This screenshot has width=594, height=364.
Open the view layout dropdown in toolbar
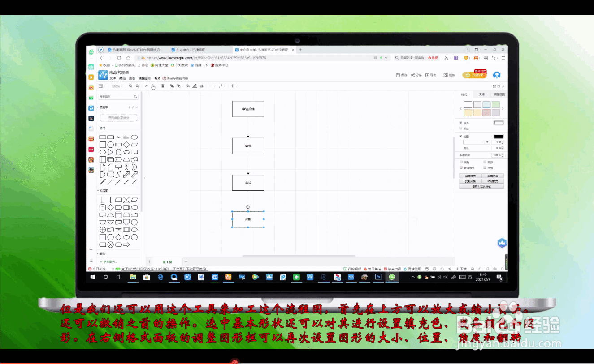click(102, 86)
